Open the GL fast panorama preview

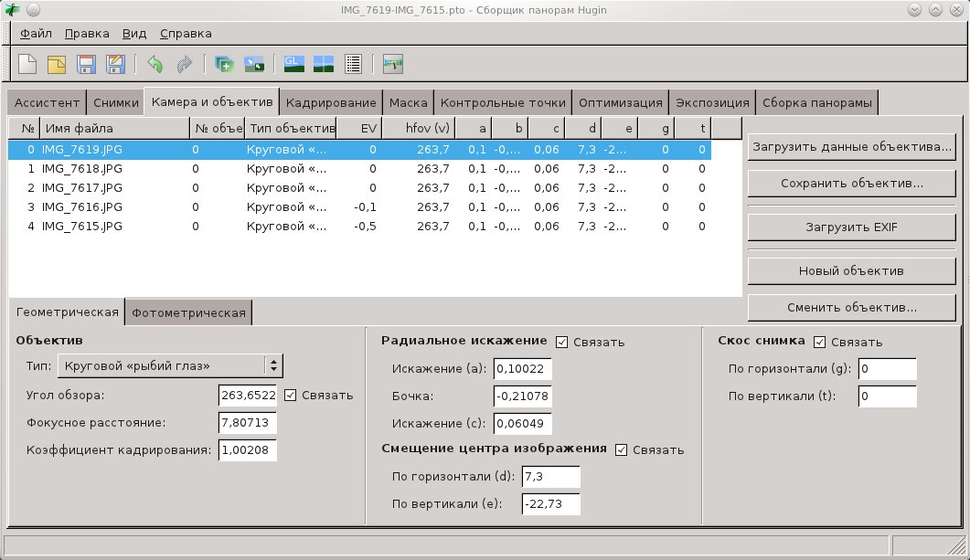point(293,64)
